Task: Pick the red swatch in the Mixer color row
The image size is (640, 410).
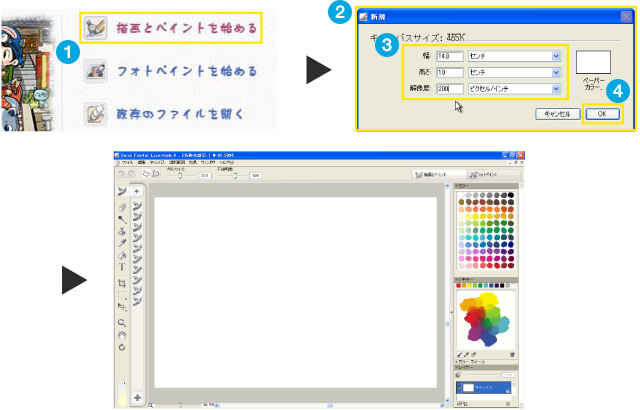Action: pyautogui.click(x=458, y=286)
